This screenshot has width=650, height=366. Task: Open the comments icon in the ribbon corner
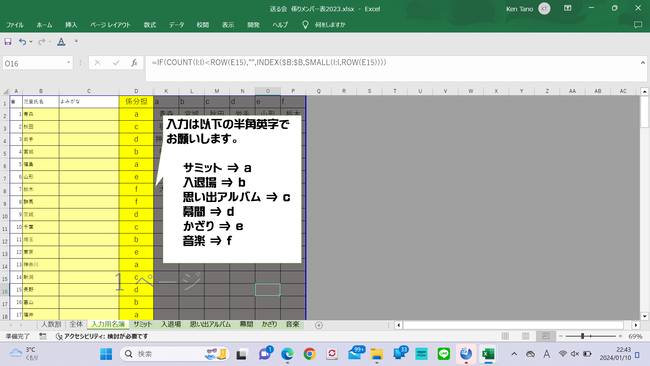pyautogui.click(x=638, y=25)
